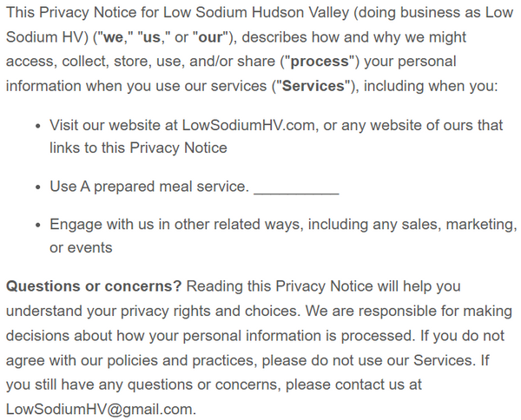Click the "Use A prepared meal service." text
521x420 pixels.
(148, 187)
